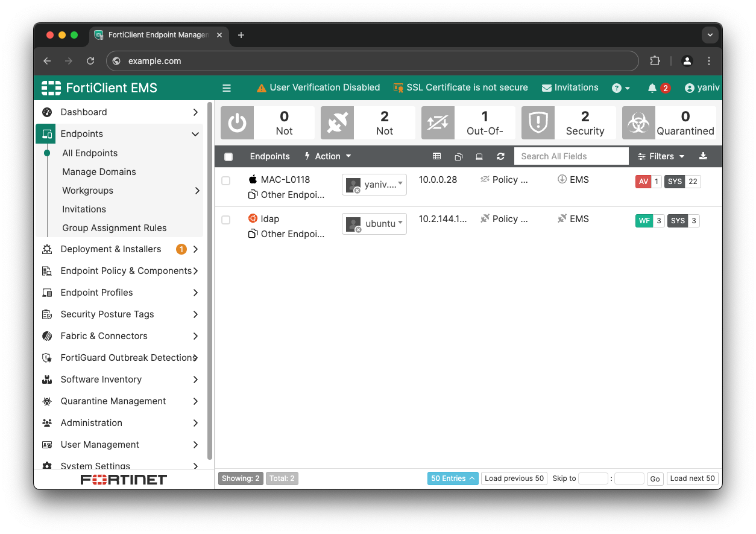Check the ldap endpoint row checkbox

point(225,219)
